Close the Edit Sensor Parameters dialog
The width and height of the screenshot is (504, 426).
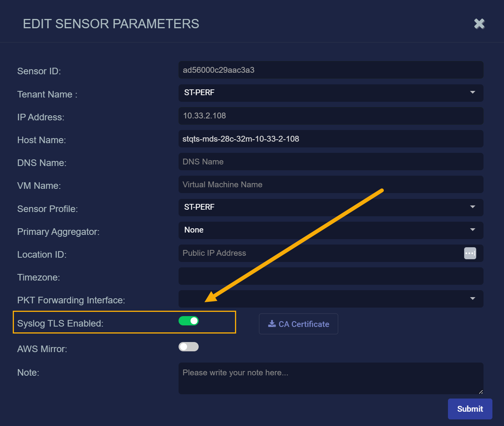479,24
